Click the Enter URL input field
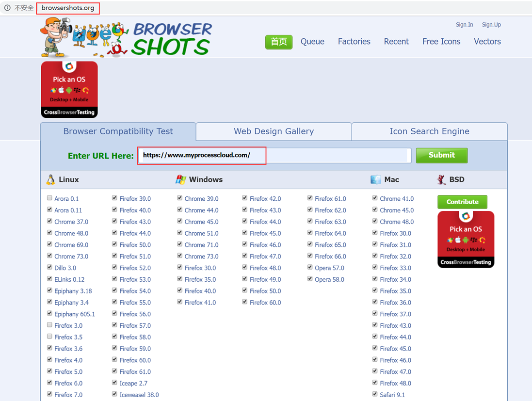 pyautogui.click(x=275, y=155)
